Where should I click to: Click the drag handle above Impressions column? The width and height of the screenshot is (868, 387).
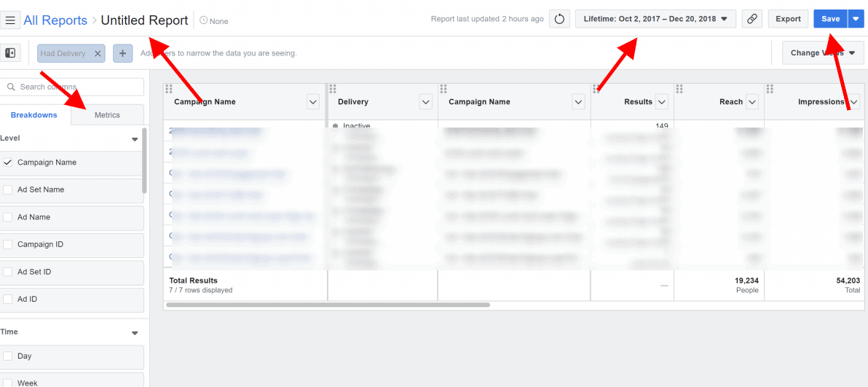pyautogui.click(x=770, y=89)
